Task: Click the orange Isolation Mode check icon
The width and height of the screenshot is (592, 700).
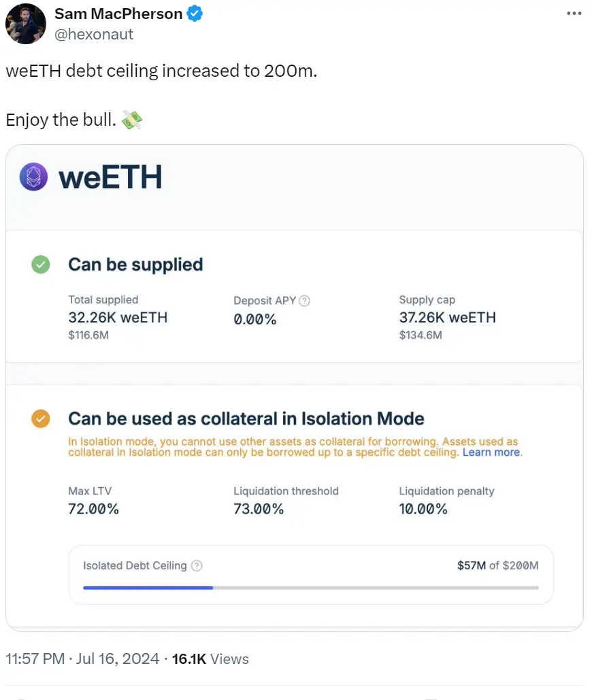Action: click(x=41, y=419)
